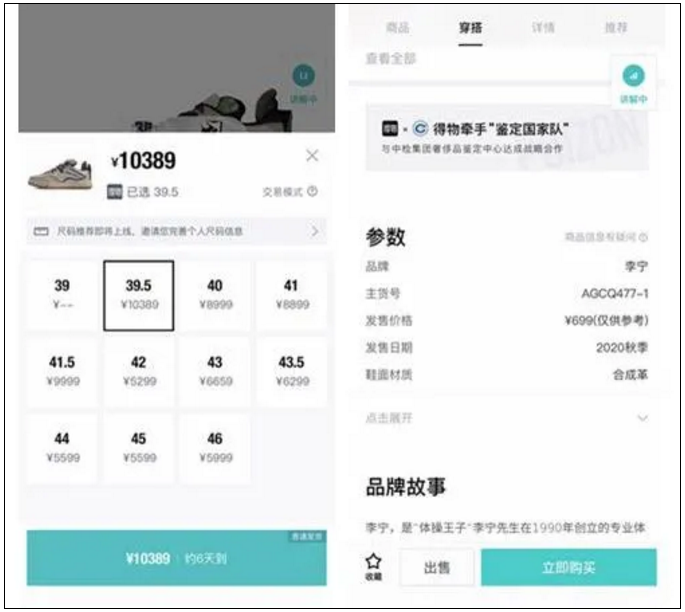Viewport: 685px width, 612px height.
Task: Choose size 45 at ¥5599
Action: 138,448
